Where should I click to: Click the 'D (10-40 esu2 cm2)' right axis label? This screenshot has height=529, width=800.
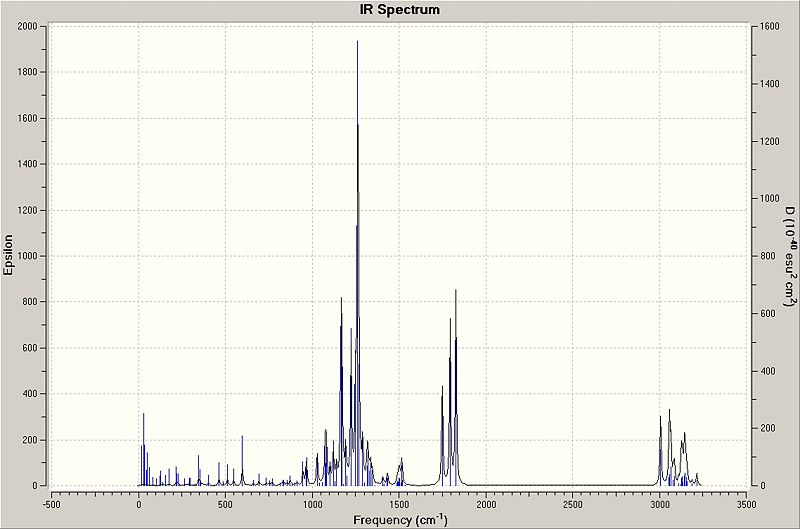(790, 256)
